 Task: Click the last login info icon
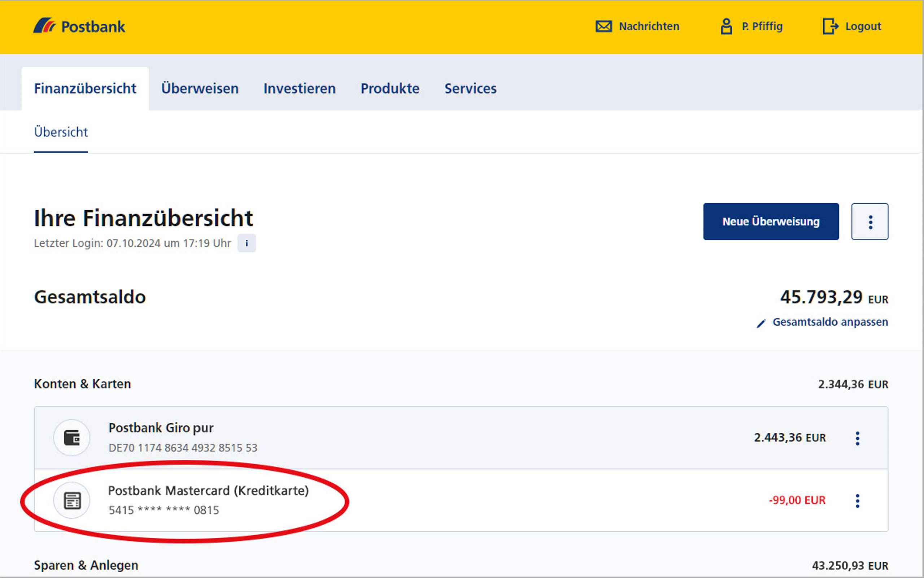coord(247,243)
